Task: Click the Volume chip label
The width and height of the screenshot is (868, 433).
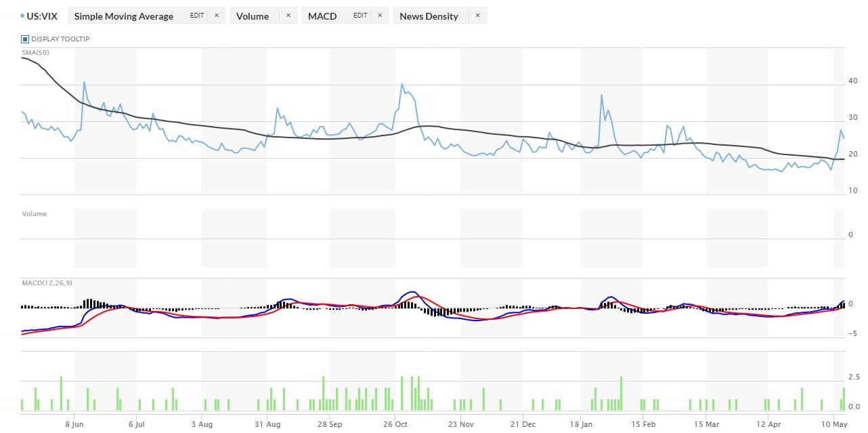Action: [253, 16]
